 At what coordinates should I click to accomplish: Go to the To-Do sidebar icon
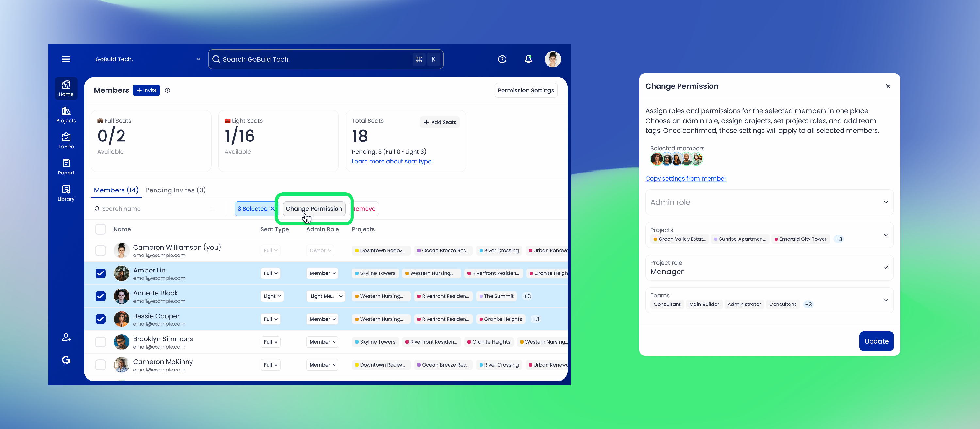(x=66, y=140)
